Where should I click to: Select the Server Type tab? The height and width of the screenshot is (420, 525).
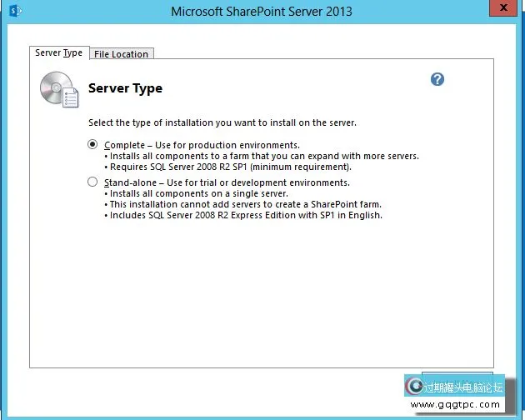(x=58, y=53)
